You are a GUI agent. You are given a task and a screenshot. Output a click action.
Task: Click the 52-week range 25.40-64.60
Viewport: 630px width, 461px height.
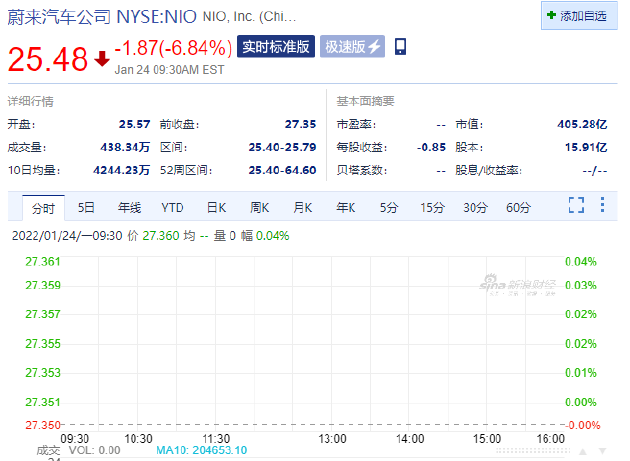(x=282, y=170)
